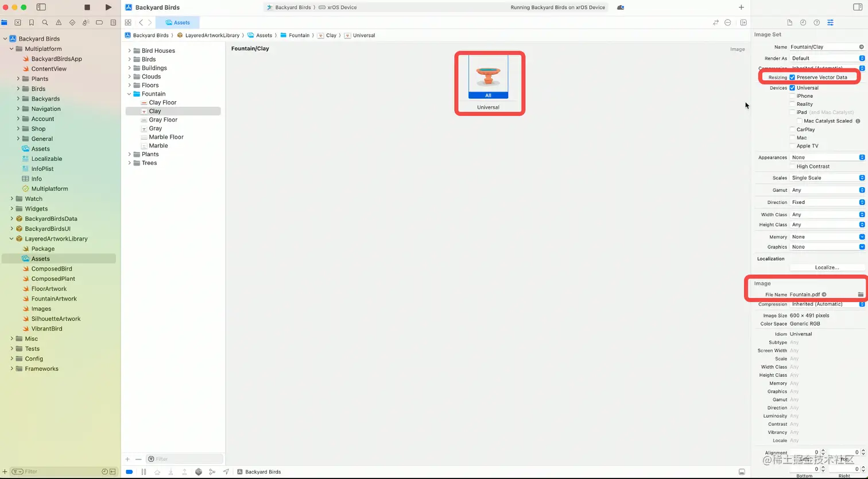Reveal Fountain.pdf file arrow button
The height and width of the screenshot is (479, 868).
point(824,295)
